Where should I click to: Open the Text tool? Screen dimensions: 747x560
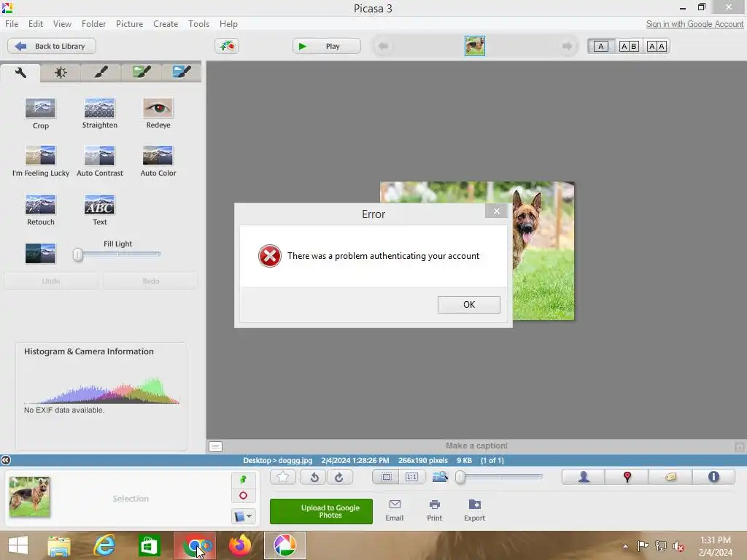click(99, 210)
